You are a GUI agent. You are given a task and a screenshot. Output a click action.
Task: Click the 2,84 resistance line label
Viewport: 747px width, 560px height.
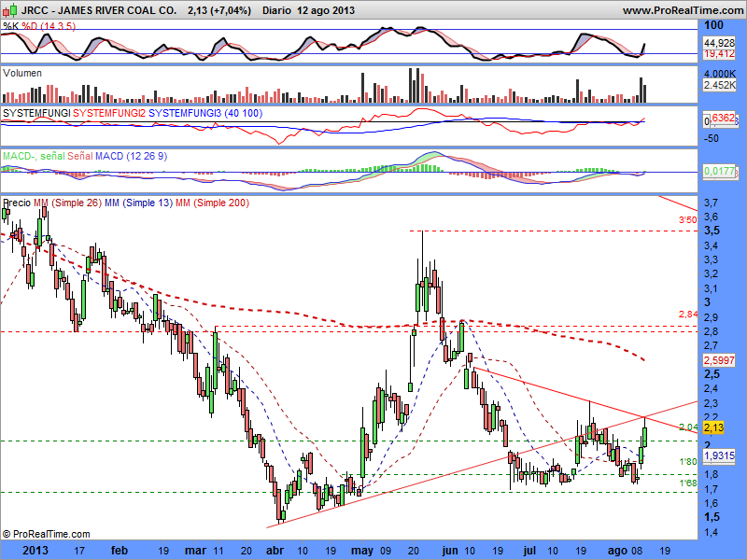pos(688,315)
